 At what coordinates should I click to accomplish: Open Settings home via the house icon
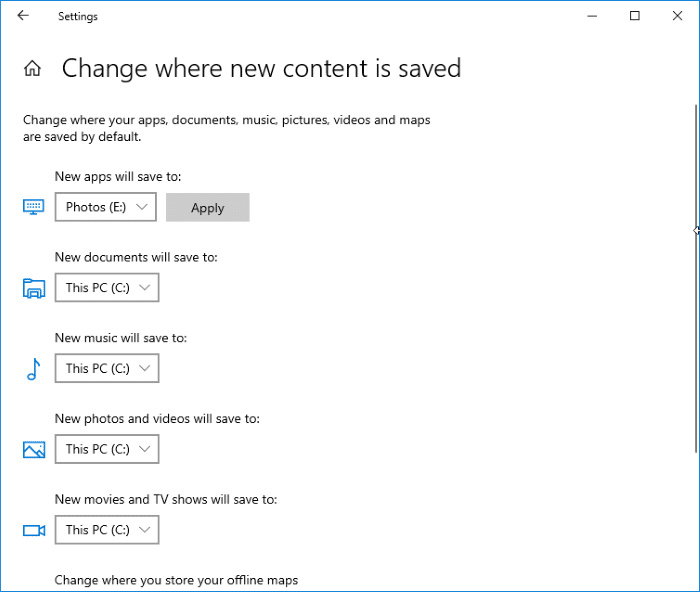click(33, 69)
